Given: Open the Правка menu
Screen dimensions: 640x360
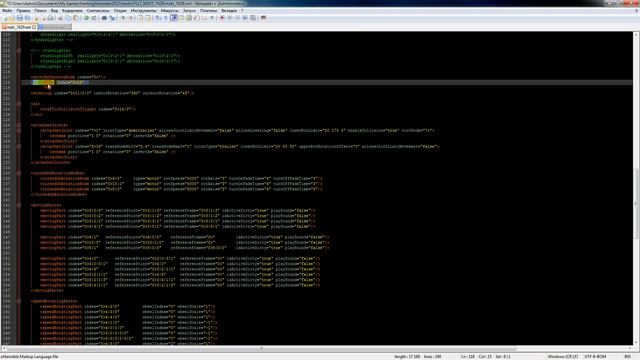Looking at the screenshot, I should tap(23, 11).
